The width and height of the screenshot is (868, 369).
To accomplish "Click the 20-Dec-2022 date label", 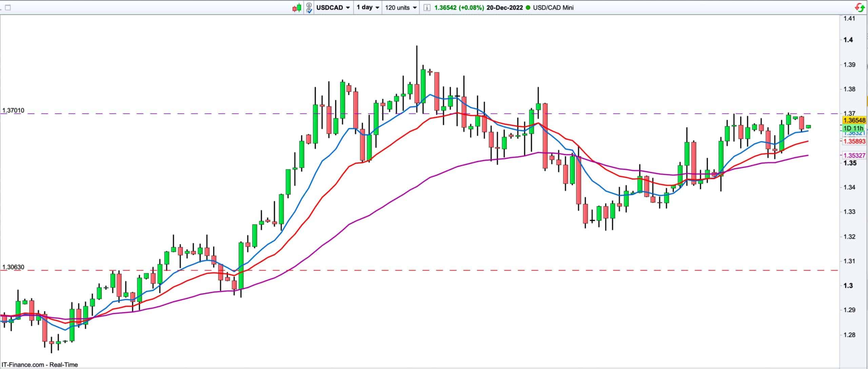I will 505,7.
